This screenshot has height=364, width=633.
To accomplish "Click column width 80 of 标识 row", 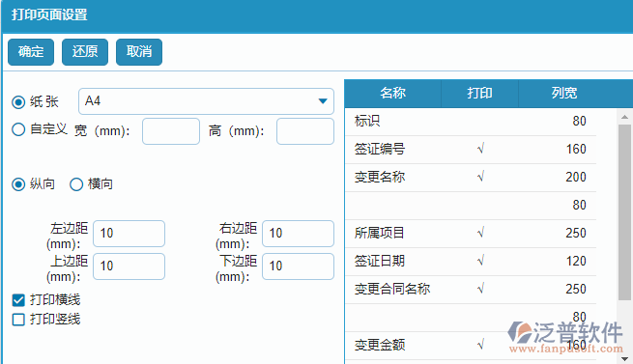I will click(x=579, y=121).
